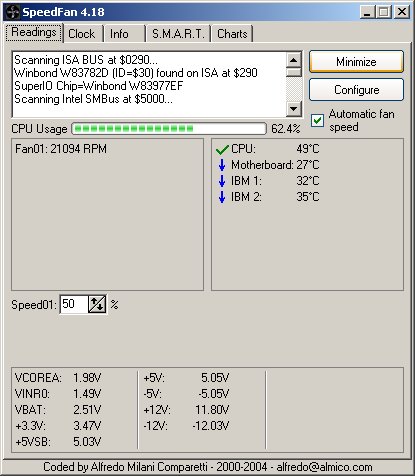Switch to the Readings tab
The height and width of the screenshot is (476, 415).
click(x=34, y=33)
